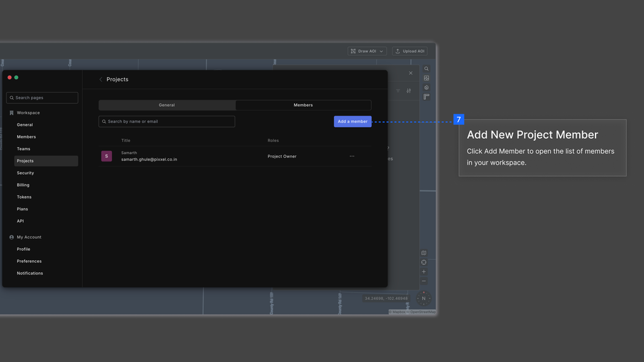
Task: Close the side panel with the X
Action: pyautogui.click(x=411, y=73)
